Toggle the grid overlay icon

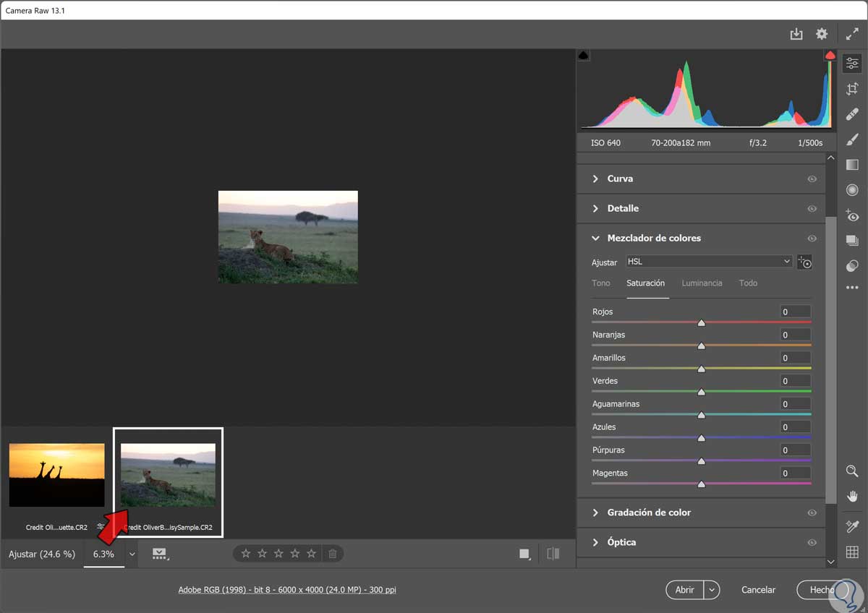click(852, 552)
